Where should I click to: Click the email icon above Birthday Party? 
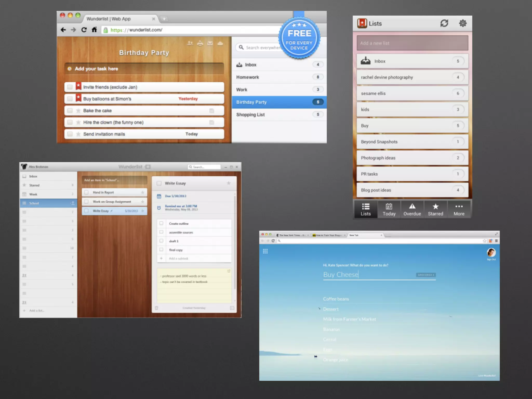[210, 43]
